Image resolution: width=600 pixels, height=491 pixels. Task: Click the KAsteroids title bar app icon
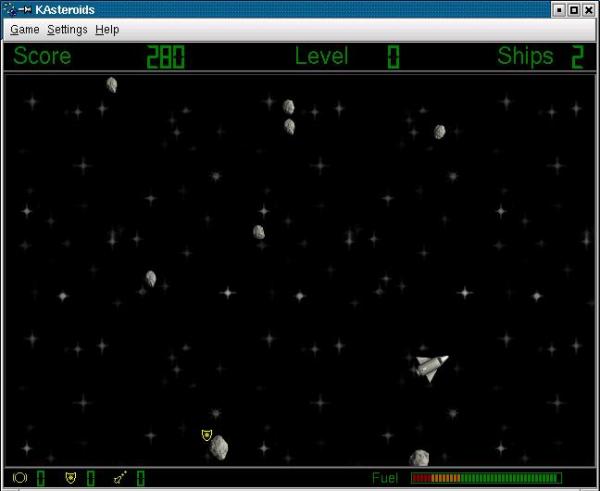tap(12, 10)
